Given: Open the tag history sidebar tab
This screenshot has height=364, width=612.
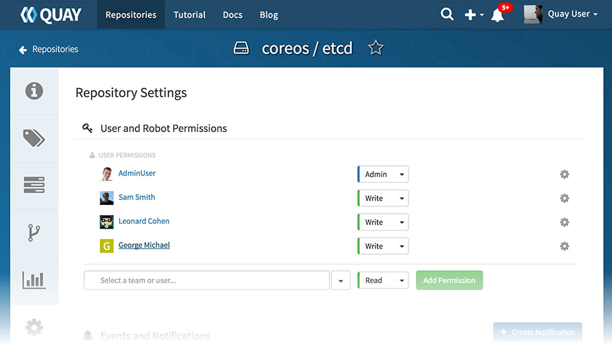Looking at the screenshot, I should [x=34, y=185].
